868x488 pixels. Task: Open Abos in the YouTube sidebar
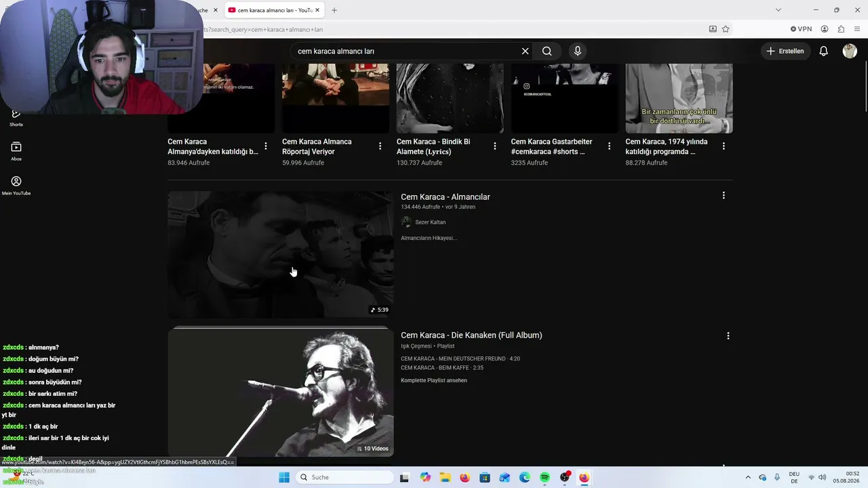(x=16, y=150)
